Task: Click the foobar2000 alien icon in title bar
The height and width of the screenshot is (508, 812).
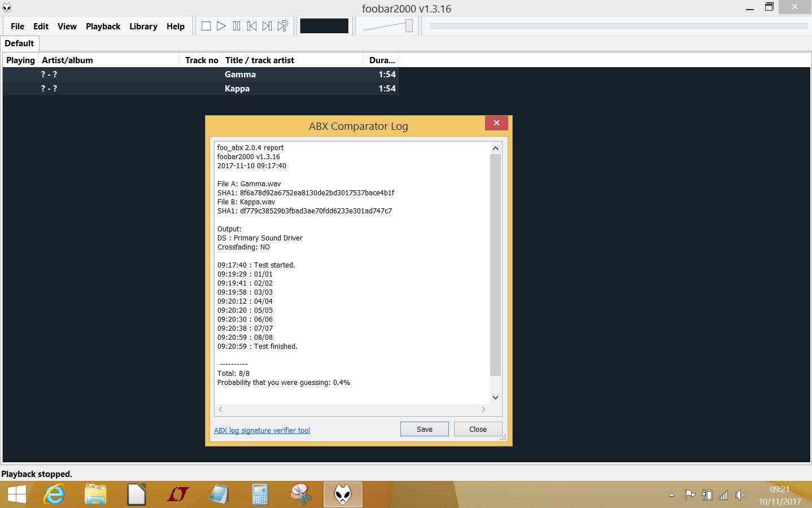Action: tap(7, 8)
